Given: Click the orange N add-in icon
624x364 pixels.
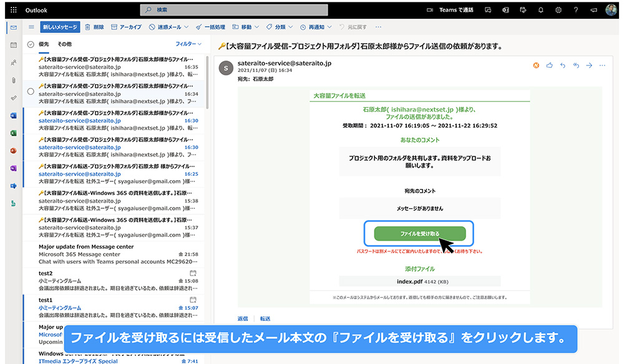Looking at the screenshot, I should tap(536, 65).
